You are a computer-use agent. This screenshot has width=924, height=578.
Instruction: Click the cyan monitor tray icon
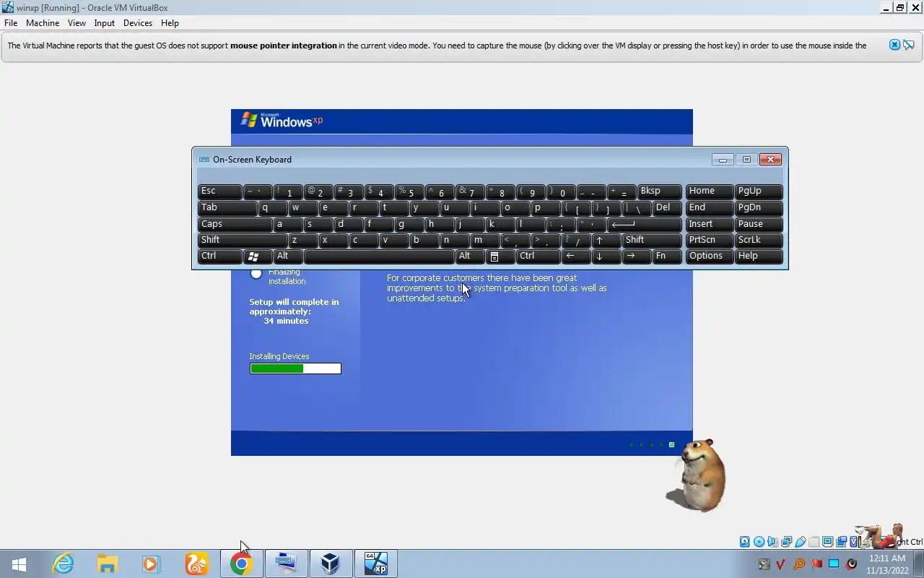834,564
